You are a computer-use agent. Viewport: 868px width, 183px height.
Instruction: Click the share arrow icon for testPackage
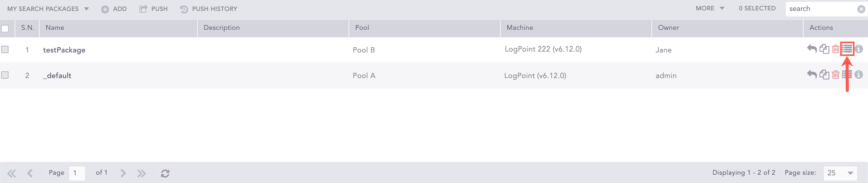pyautogui.click(x=812, y=49)
